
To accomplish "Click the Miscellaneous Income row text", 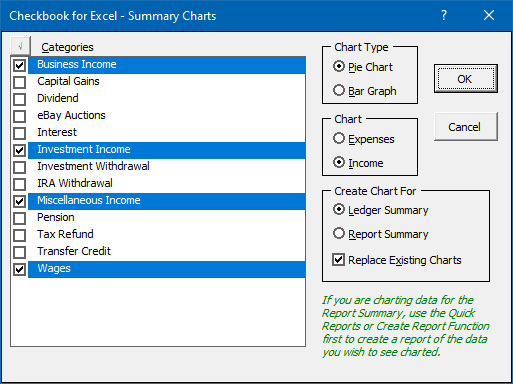I will click(x=89, y=200).
